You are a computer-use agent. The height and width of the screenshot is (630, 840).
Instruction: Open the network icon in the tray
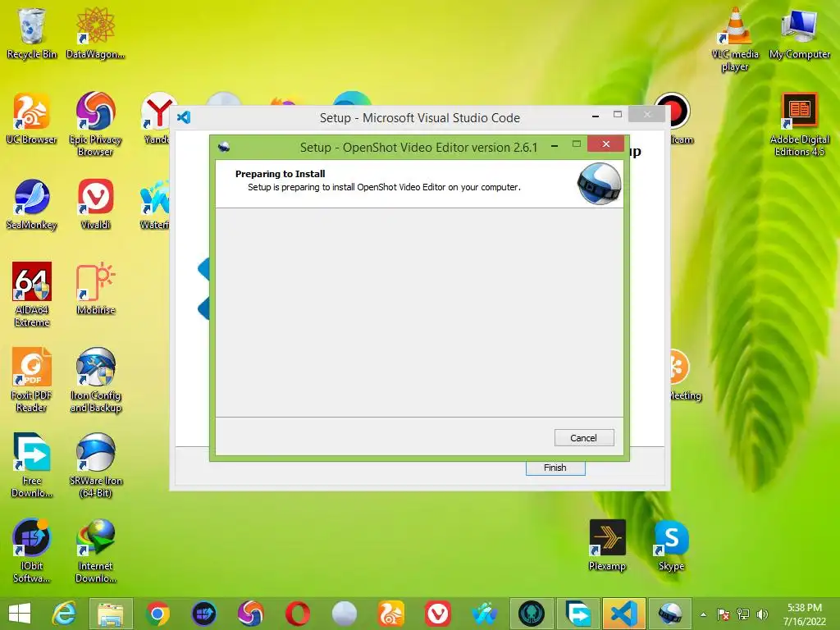[743, 614]
